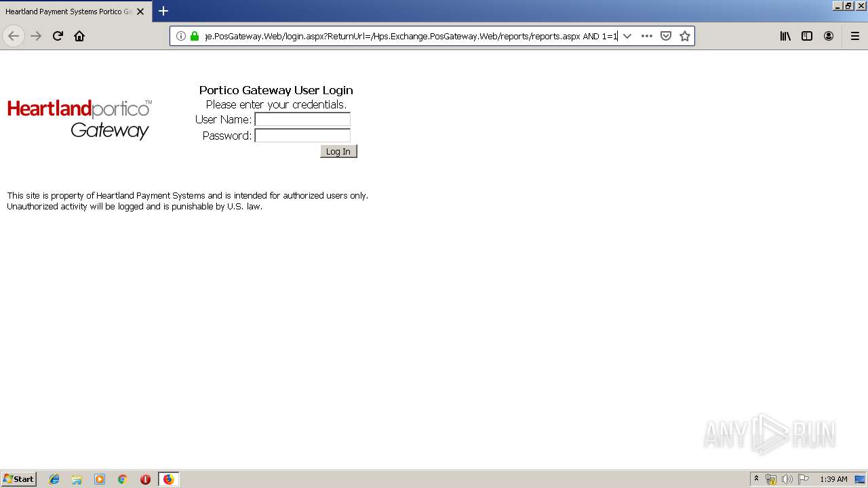Open the Library bookmarks and history panel
868x488 pixels.
pyautogui.click(x=785, y=36)
